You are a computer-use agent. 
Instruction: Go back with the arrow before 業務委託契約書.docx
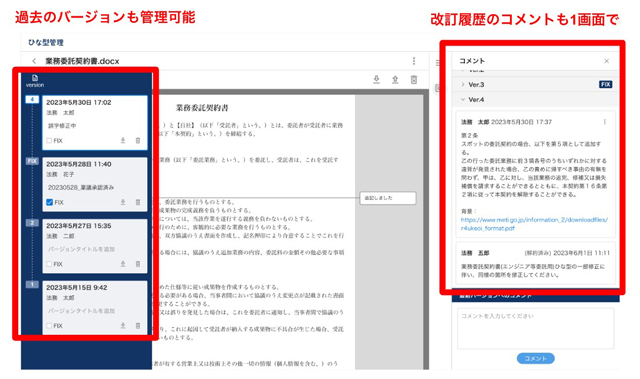(34, 61)
